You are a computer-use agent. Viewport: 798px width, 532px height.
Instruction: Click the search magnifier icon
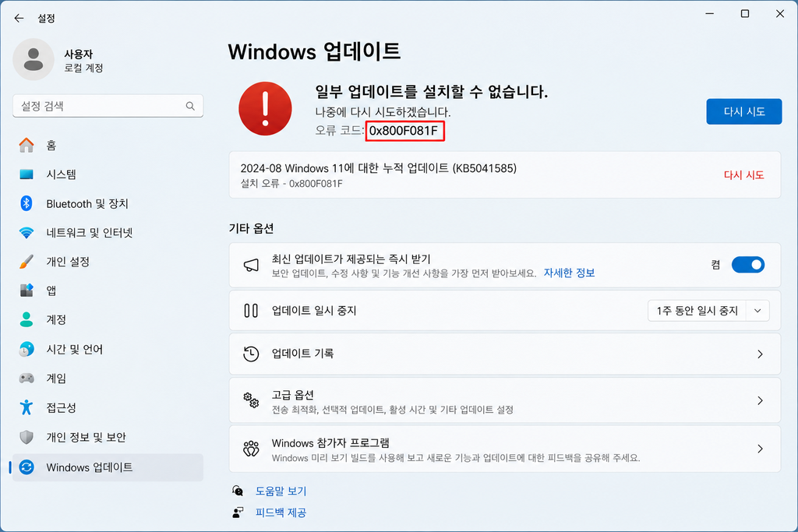(x=190, y=106)
